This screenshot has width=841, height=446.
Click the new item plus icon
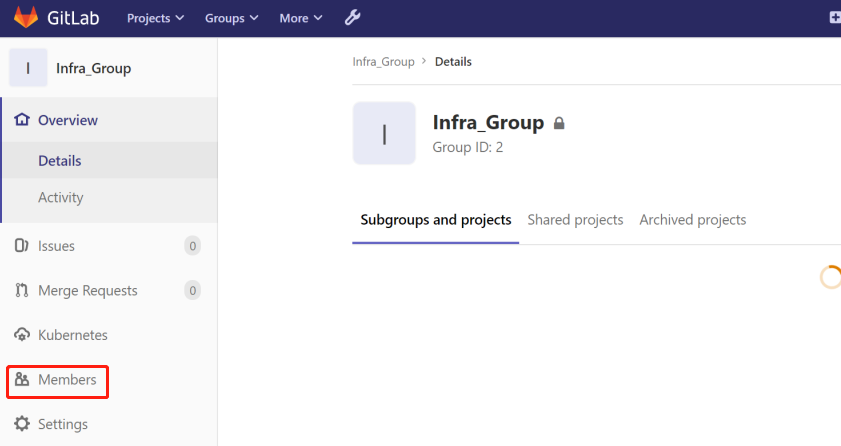835,18
